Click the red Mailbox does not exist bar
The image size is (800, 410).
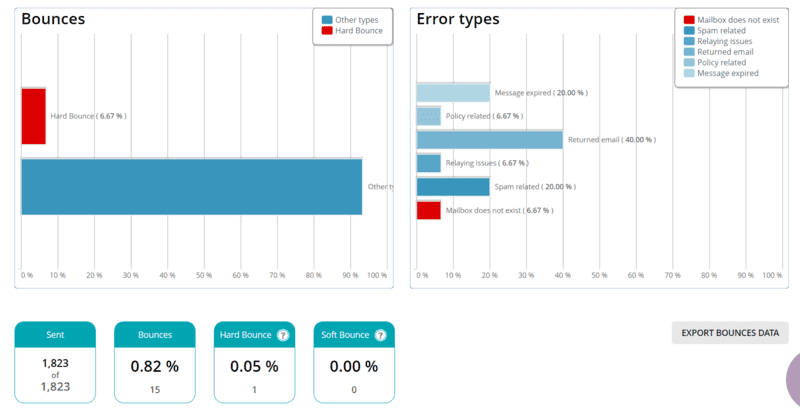click(x=428, y=210)
